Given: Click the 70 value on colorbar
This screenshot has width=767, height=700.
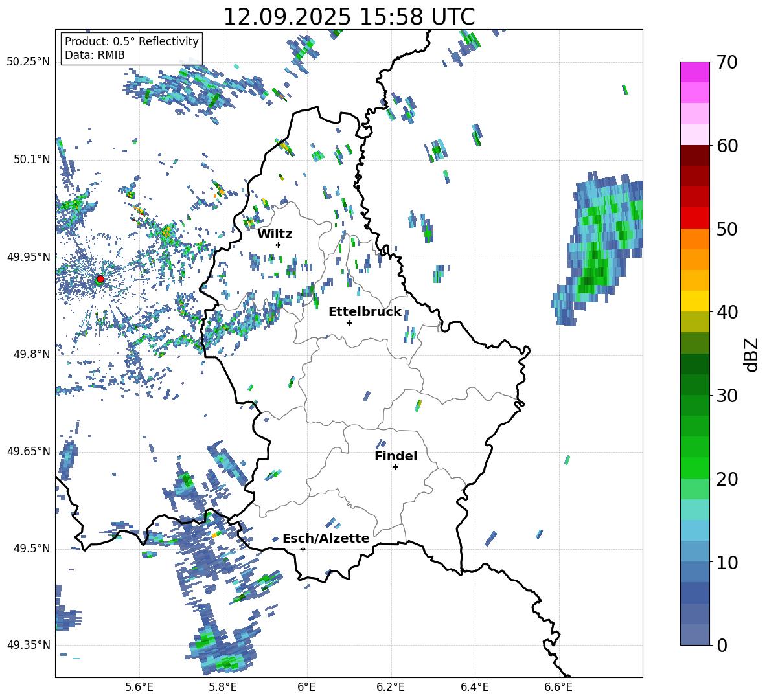Looking at the screenshot, I should tap(727, 62).
